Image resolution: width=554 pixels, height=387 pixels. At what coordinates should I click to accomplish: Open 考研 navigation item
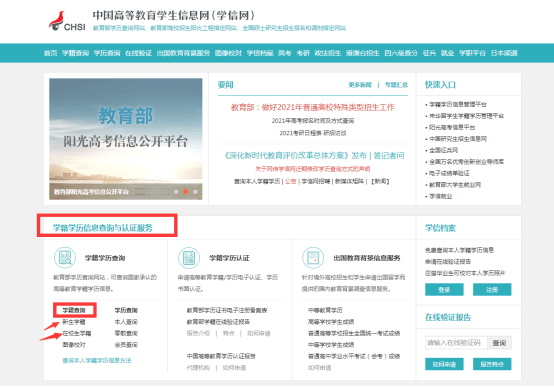(303, 53)
